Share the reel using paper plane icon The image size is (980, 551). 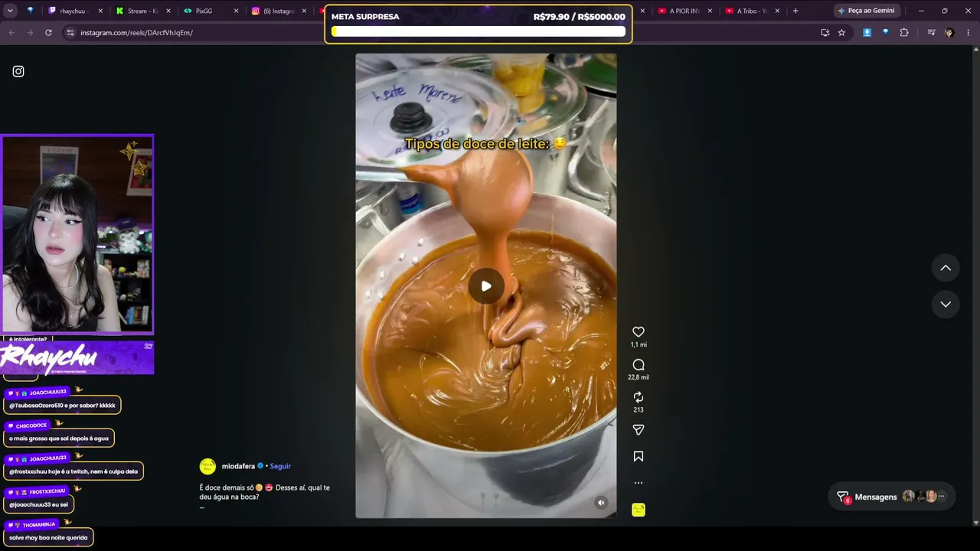(x=639, y=430)
